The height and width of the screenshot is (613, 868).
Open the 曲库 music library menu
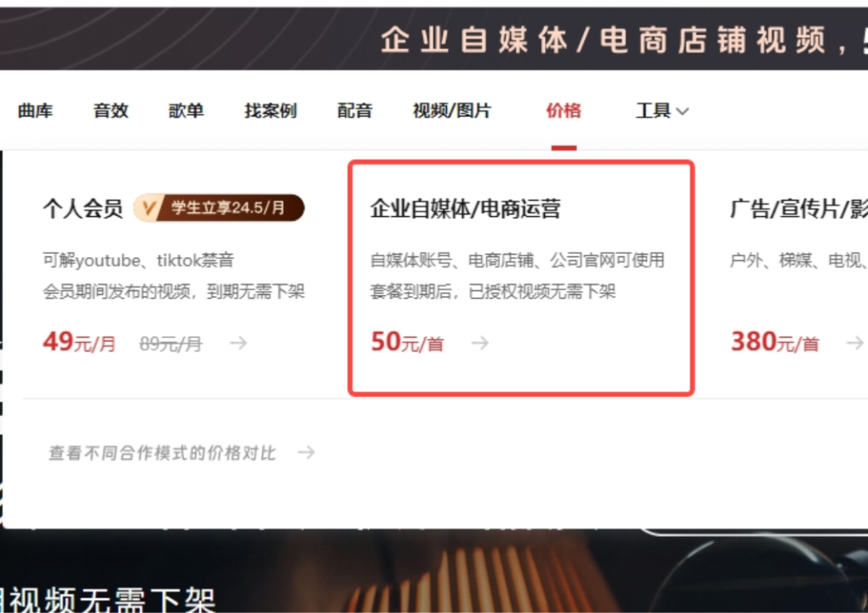pos(35,111)
